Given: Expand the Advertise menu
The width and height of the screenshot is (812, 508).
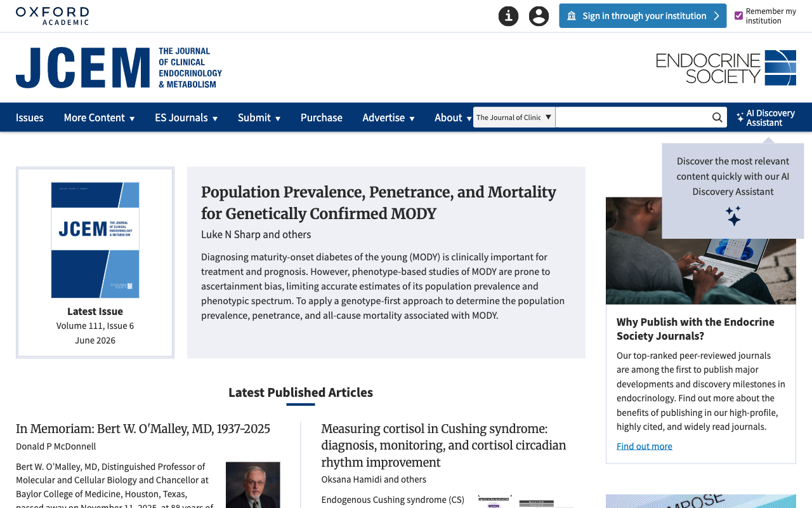Looking at the screenshot, I should click(388, 117).
